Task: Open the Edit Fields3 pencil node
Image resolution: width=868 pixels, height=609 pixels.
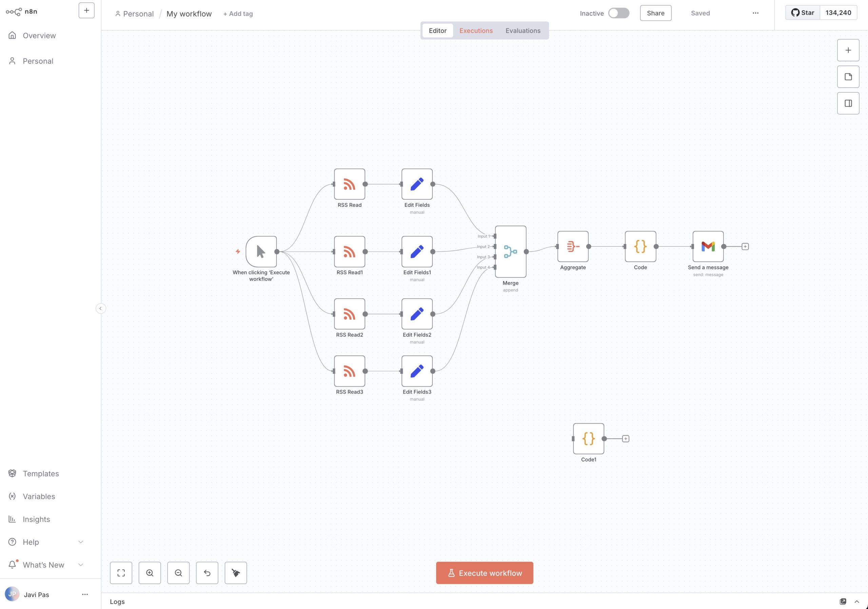Action: (417, 371)
